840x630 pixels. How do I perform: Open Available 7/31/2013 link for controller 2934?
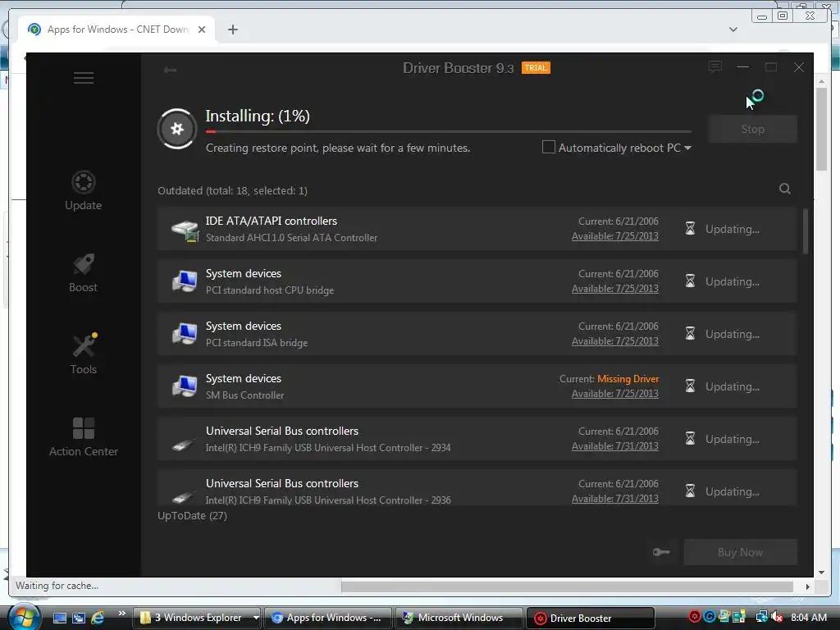(x=615, y=446)
